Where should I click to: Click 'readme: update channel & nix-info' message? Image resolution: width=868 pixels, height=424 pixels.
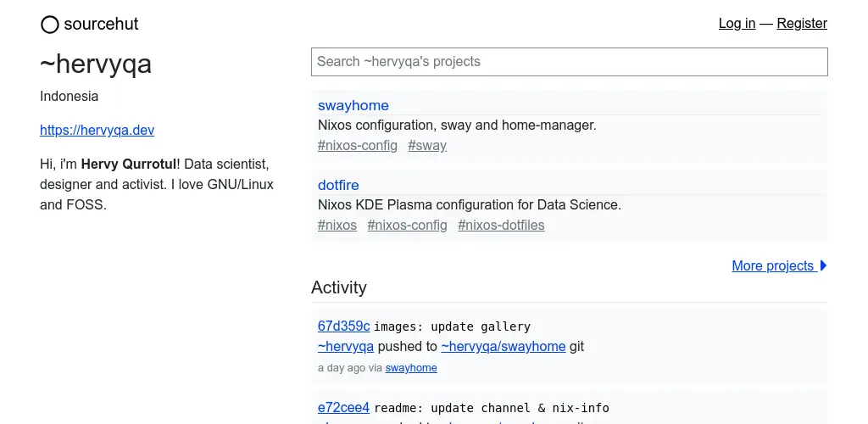(492, 409)
